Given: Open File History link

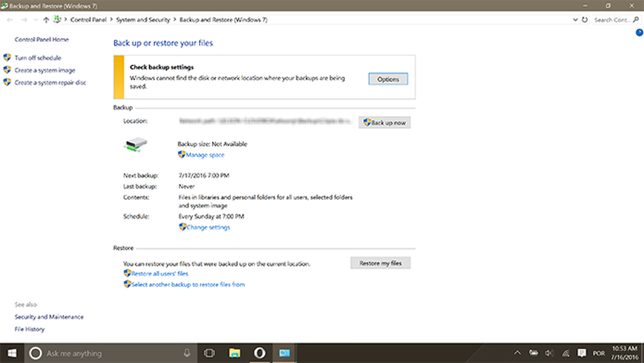Looking at the screenshot, I should click(x=29, y=330).
